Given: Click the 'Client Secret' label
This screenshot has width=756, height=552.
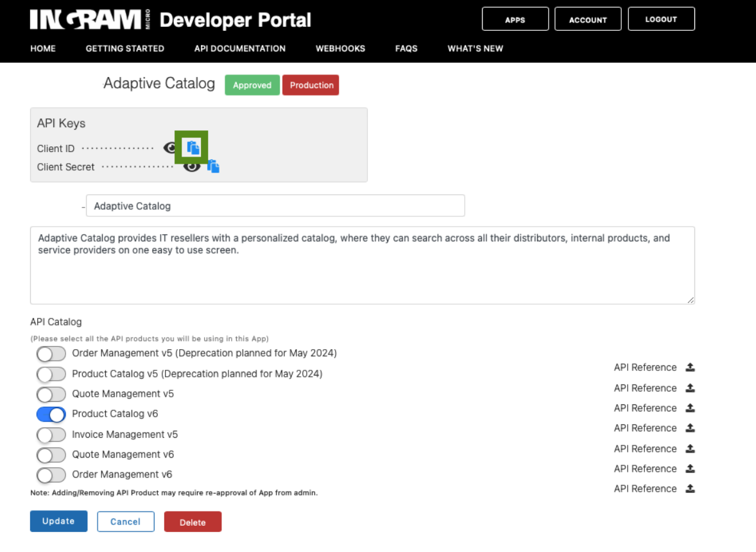Looking at the screenshot, I should (x=65, y=167).
